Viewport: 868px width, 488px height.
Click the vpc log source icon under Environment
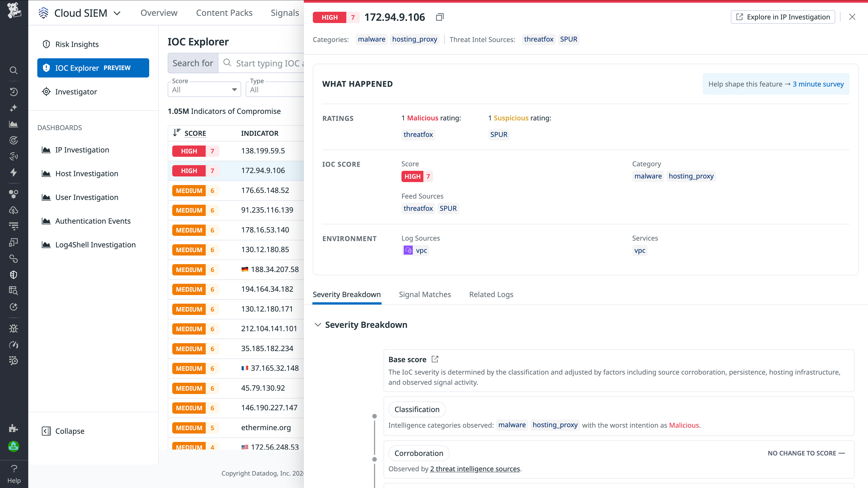click(408, 250)
